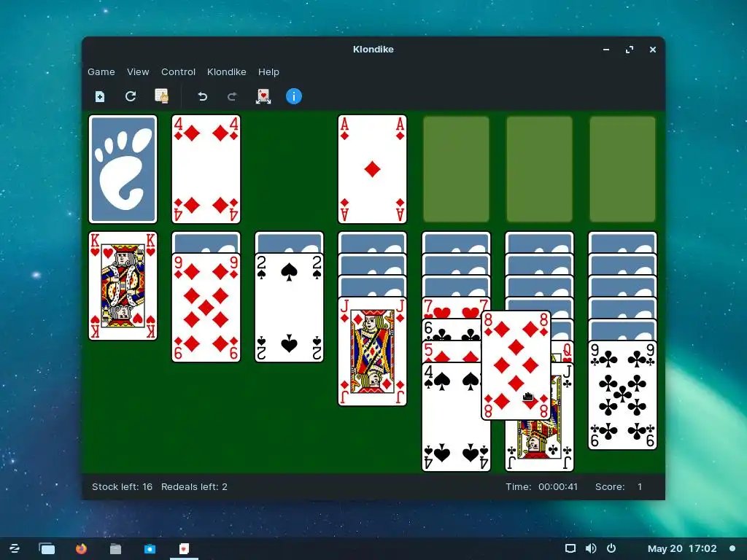Click the third empty foundation slot
Image resolution: width=747 pixels, height=560 pixels.
[x=539, y=169]
